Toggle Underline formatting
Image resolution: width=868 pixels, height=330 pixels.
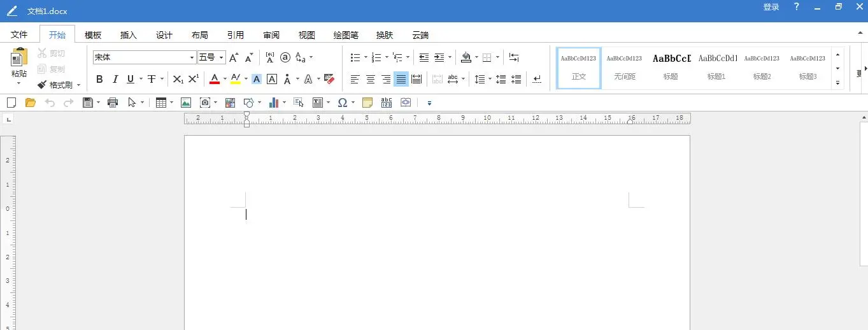pyautogui.click(x=131, y=79)
